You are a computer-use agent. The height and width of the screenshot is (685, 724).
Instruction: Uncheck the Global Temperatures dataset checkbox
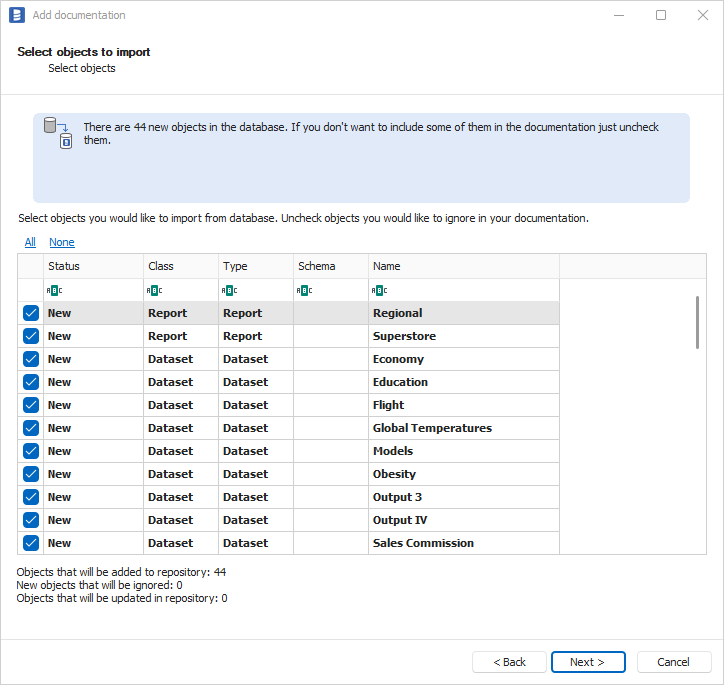(30, 428)
